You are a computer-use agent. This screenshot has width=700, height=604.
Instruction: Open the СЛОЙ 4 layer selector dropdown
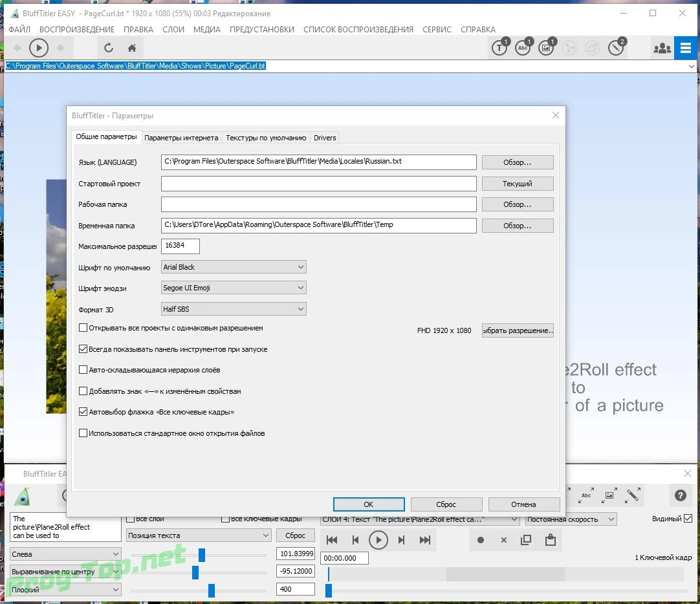pos(420,519)
